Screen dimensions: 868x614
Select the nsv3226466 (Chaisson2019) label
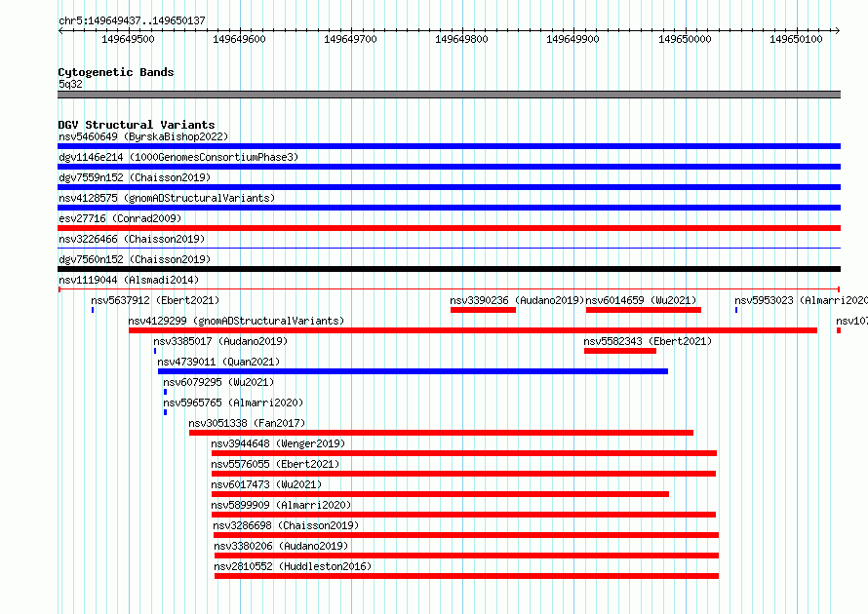pyautogui.click(x=132, y=239)
